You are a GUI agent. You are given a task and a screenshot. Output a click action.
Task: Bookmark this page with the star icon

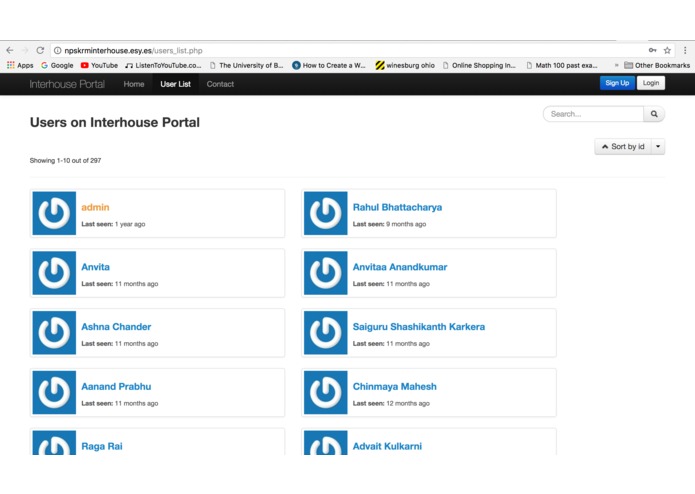coord(667,51)
